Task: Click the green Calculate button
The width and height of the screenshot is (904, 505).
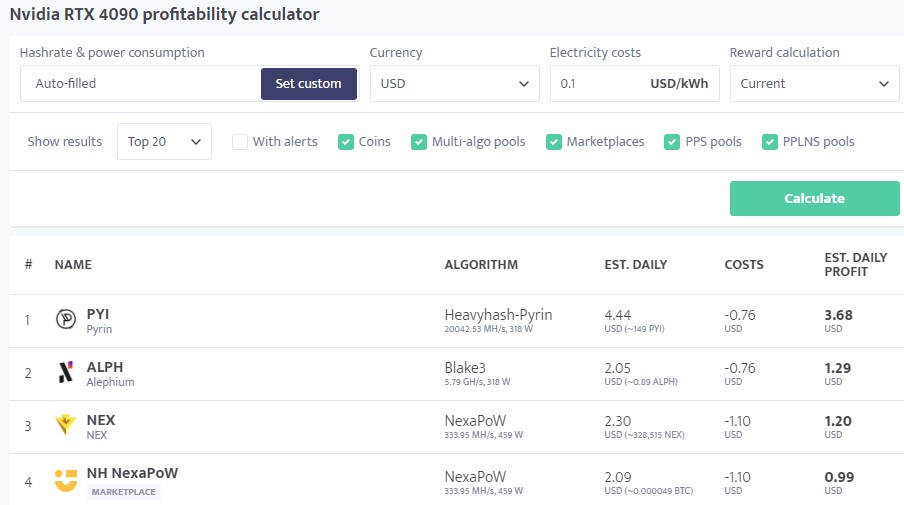Action: [x=814, y=198]
